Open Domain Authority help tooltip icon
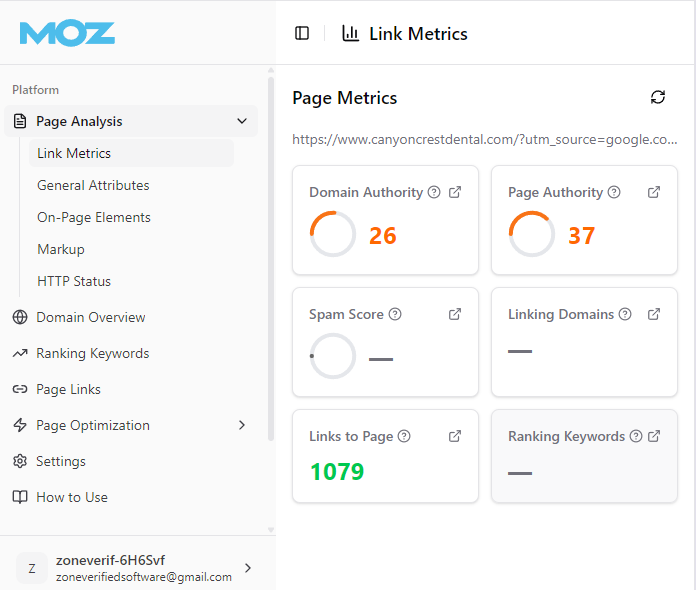The width and height of the screenshot is (696, 590). click(434, 192)
